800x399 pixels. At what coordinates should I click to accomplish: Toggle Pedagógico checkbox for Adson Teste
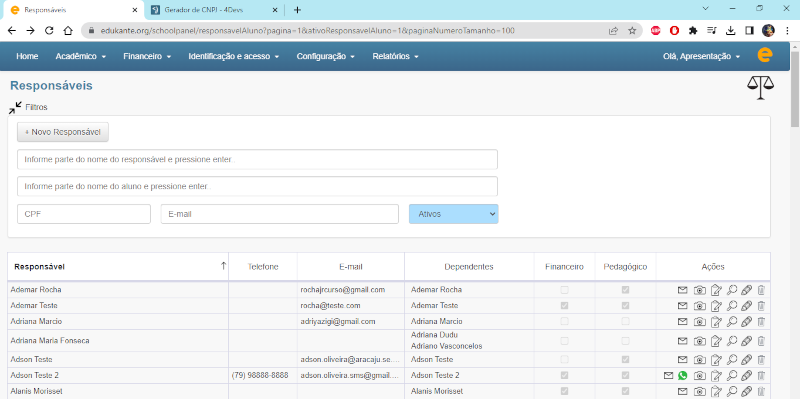(625, 359)
